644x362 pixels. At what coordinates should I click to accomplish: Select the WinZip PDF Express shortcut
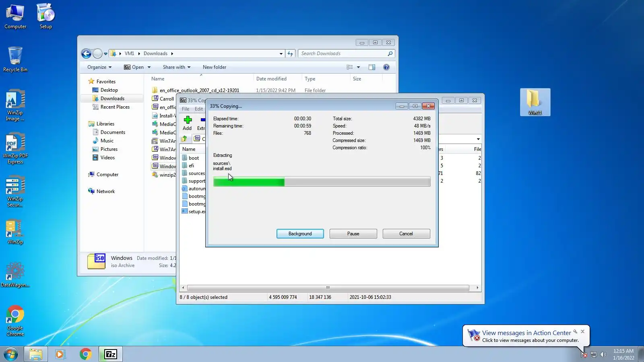click(x=15, y=148)
